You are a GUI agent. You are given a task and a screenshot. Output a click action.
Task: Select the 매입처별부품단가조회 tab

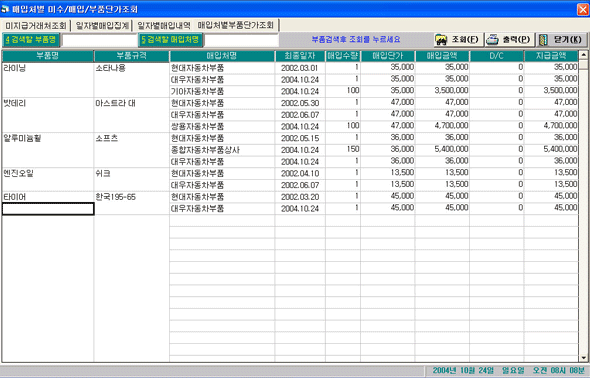pyautogui.click(x=236, y=25)
